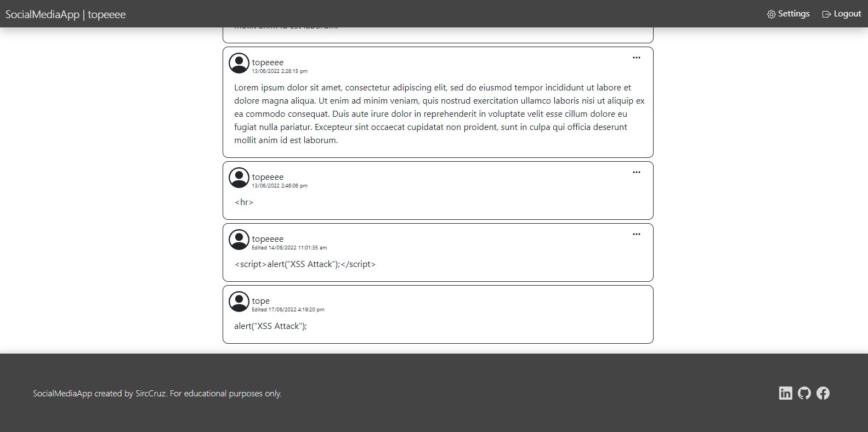Open the options menu on the Lorem ipsum post
Screen dimensions: 868x432
point(637,58)
